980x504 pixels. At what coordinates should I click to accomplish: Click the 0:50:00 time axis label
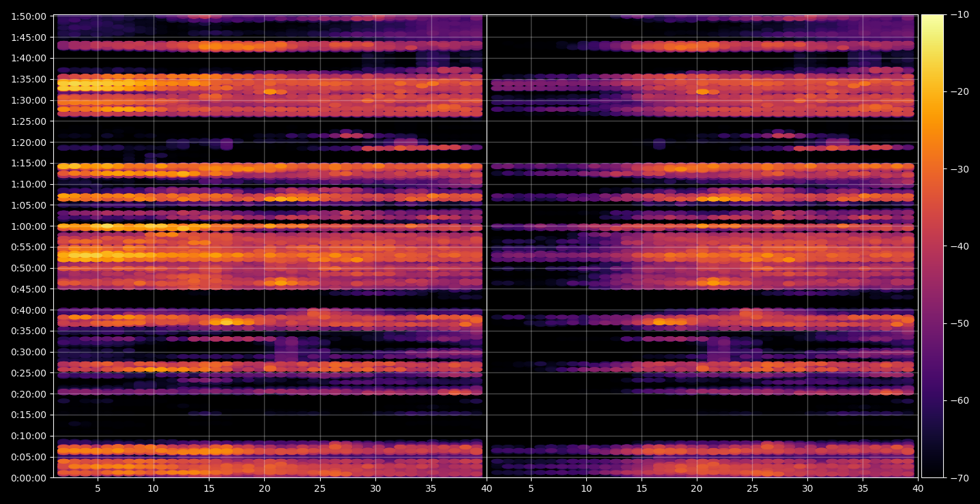pos(29,268)
